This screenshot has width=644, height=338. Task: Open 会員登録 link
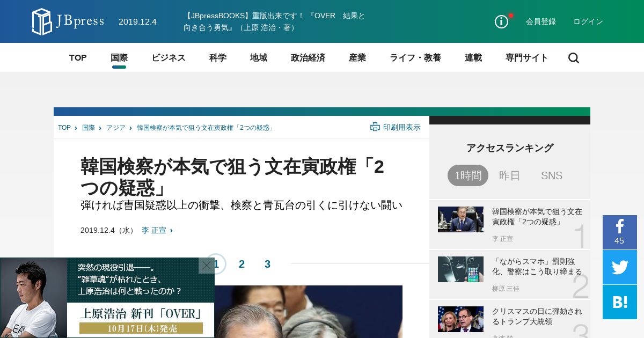point(541,21)
